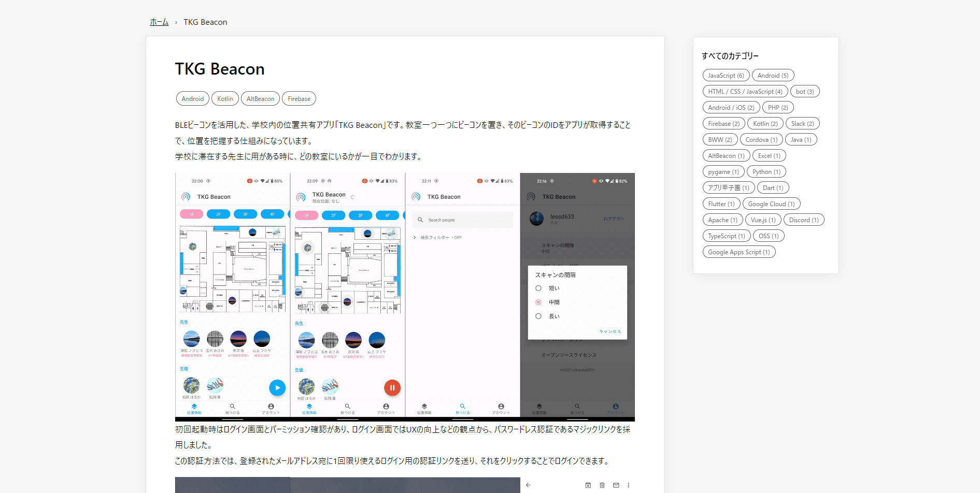Screen dimensions: 980x493
Task: Open the Slack (2) category
Action: [x=803, y=124]
